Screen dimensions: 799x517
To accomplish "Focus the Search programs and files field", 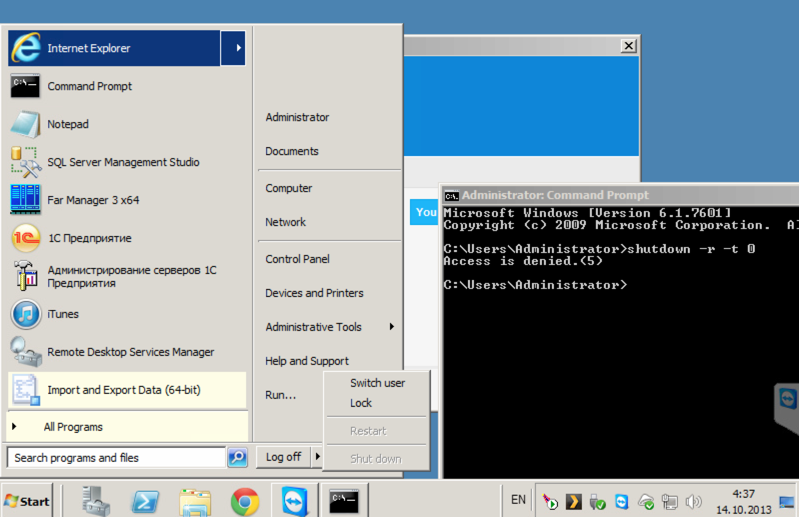I will pyautogui.click(x=116, y=457).
